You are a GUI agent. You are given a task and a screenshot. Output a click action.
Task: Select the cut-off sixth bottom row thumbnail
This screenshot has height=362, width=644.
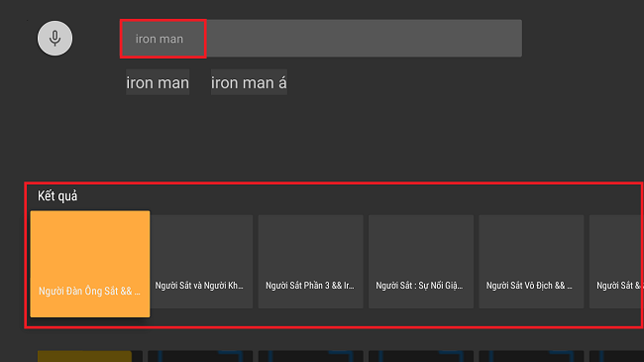(x=616, y=356)
